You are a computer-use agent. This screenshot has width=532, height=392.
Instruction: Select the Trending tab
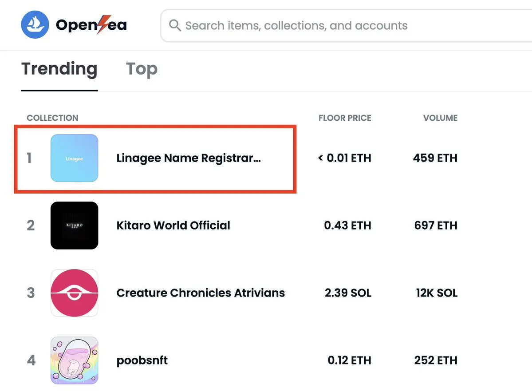click(x=59, y=69)
